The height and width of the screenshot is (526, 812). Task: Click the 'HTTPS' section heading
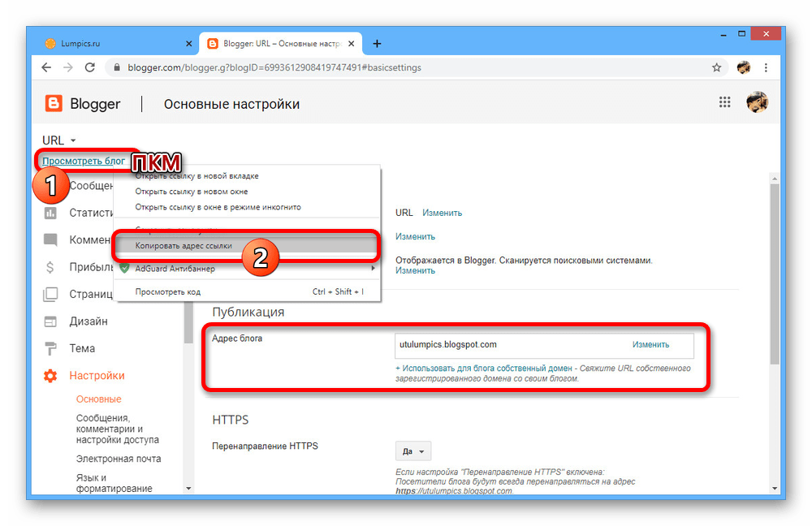(x=231, y=420)
